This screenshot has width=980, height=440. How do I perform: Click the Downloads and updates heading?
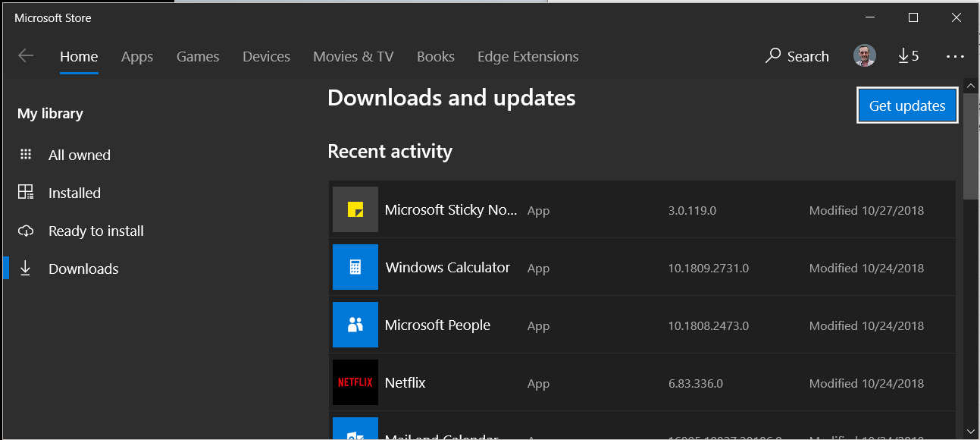click(x=452, y=98)
